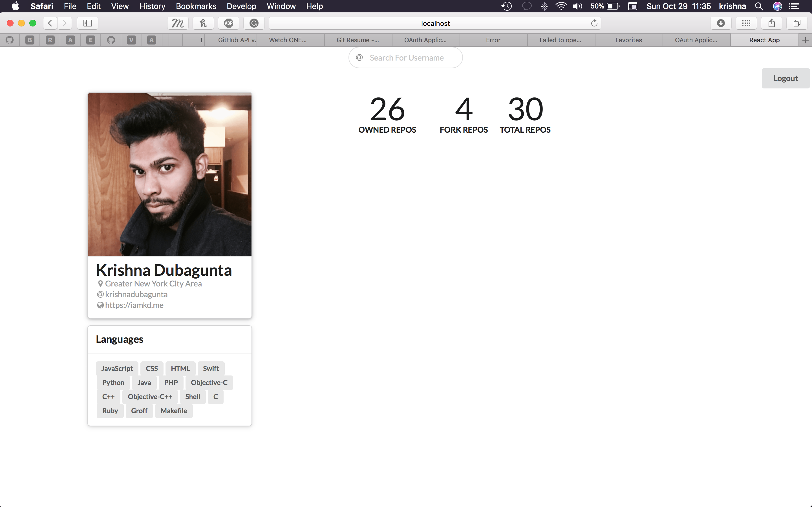Click the Logout button
This screenshot has height=507, width=812.
785,79
